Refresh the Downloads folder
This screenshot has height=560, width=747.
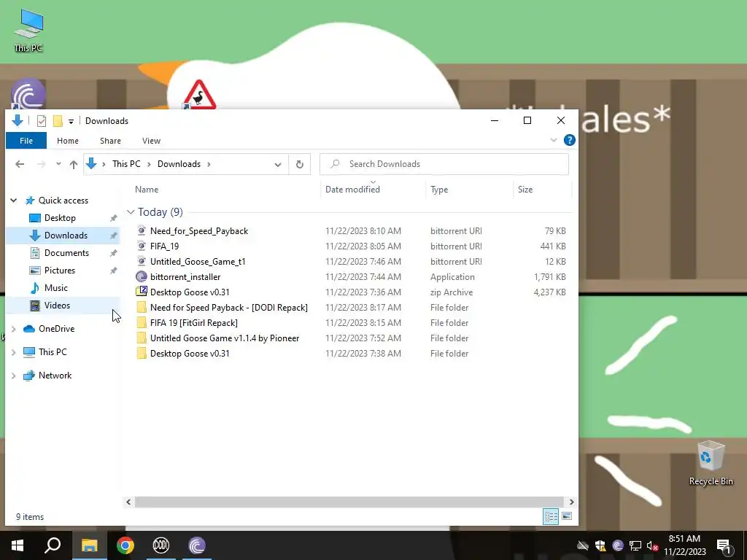(x=300, y=164)
